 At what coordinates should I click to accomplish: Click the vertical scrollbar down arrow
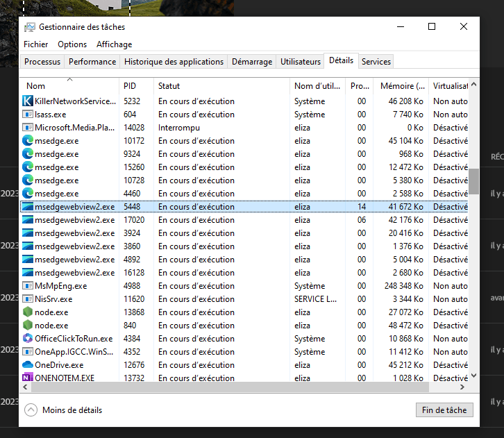(473, 376)
